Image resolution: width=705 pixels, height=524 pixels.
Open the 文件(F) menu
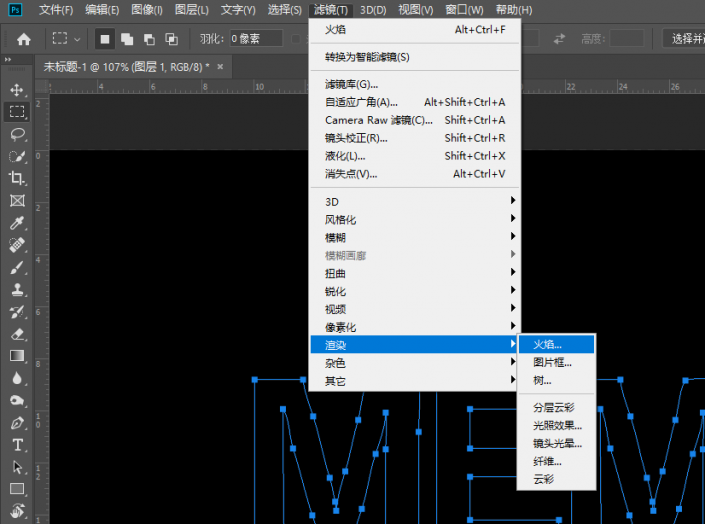[x=56, y=9]
